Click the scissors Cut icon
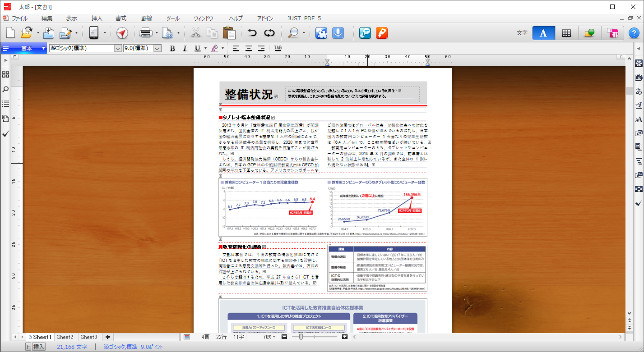This screenshot has width=644, height=352. coord(195,33)
